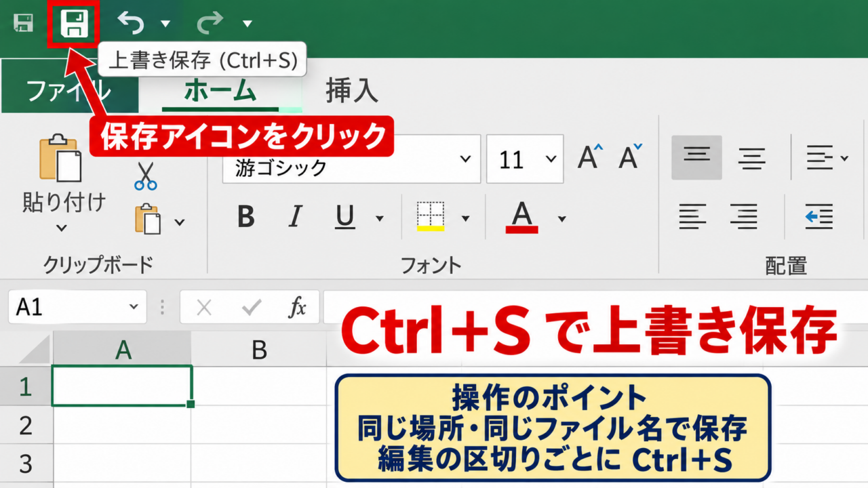Viewport: 868px width, 488px height.
Task: Open the Copy options dropdown arrow
Action: click(x=180, y=222)
